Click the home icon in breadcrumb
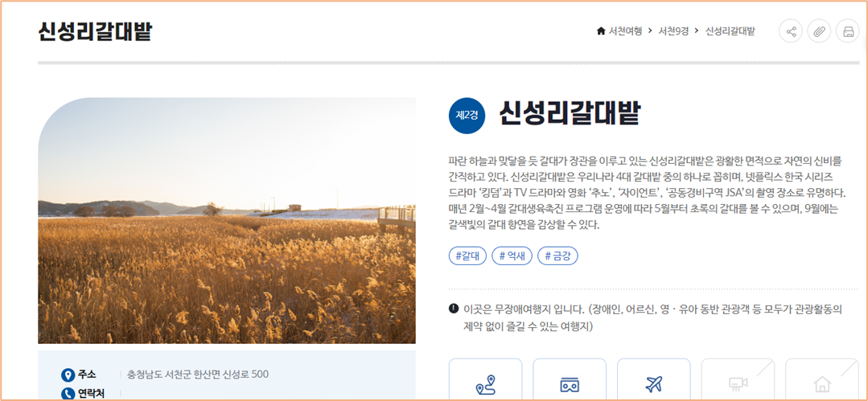The height and width of the screenshot is (401, 868). 601,31
